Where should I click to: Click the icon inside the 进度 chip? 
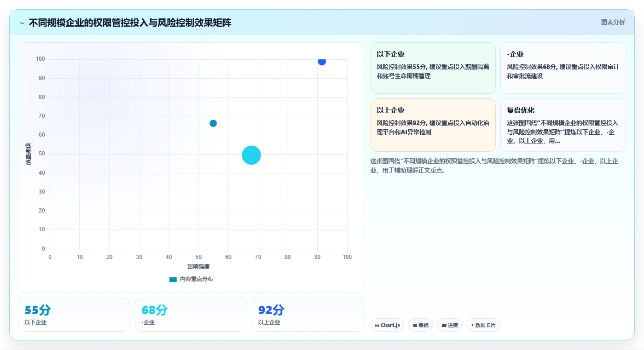pos(444,325)
